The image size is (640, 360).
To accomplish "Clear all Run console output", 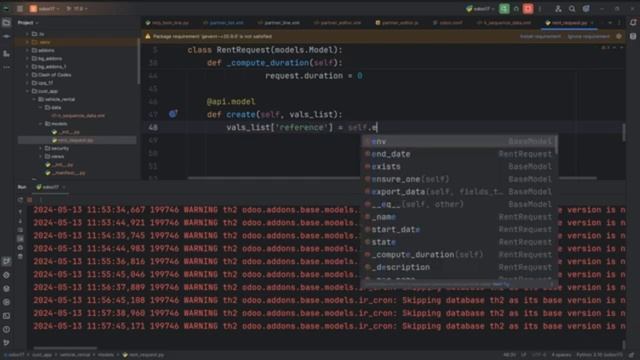I will [x=20, y=256].
